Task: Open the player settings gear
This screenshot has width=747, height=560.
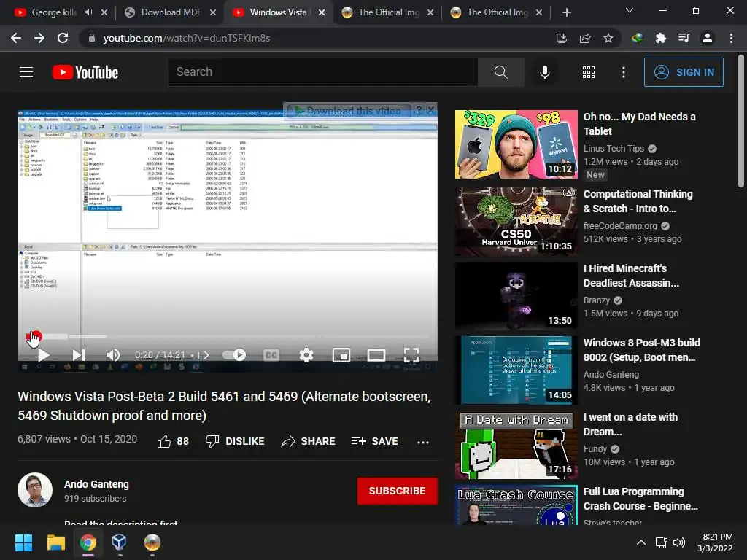Action: click(306, 355)
